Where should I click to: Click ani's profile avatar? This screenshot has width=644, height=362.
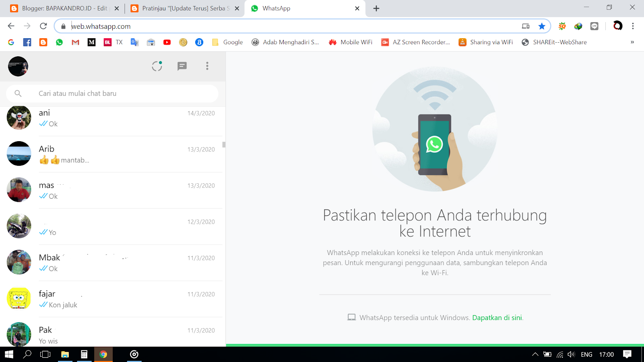(x=19, y=117)
